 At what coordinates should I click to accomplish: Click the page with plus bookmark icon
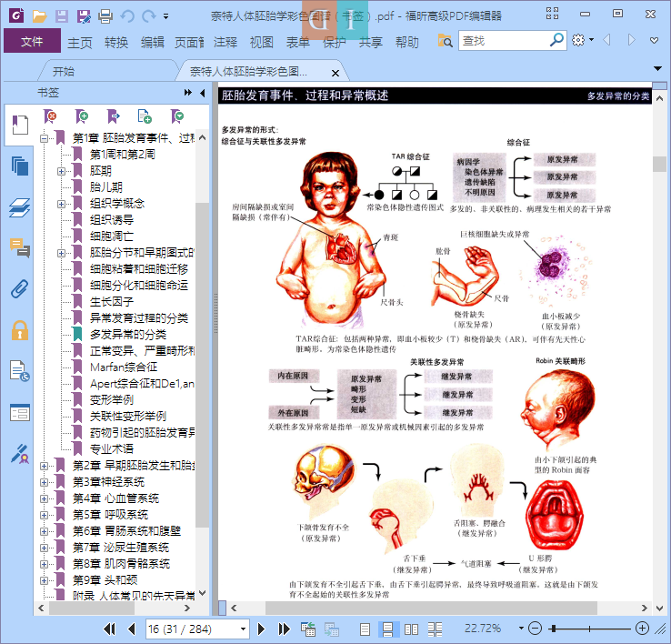pos(145,116)
